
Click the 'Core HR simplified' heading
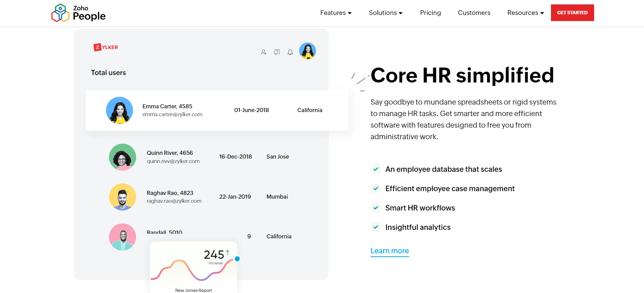(x=462, y=75)
